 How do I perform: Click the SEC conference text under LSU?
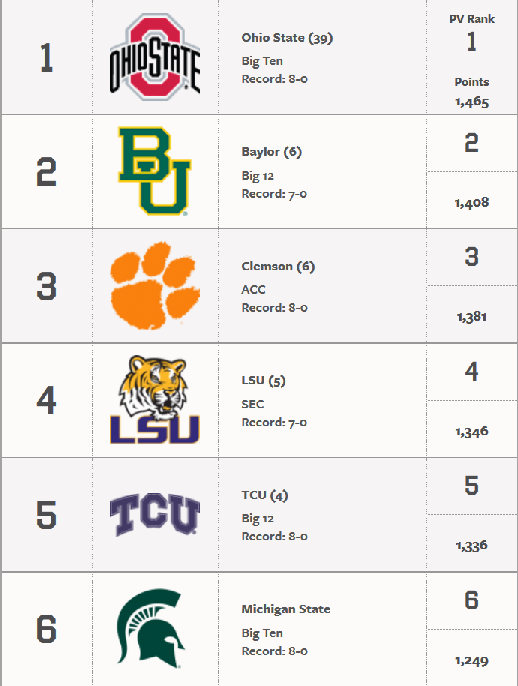pyautogui.click(x=253, y=404)
